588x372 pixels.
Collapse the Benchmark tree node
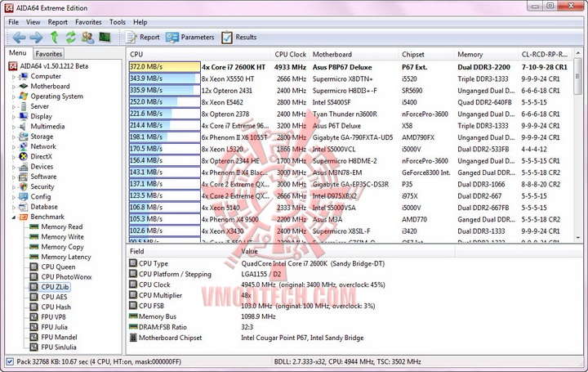pos(14,217)
